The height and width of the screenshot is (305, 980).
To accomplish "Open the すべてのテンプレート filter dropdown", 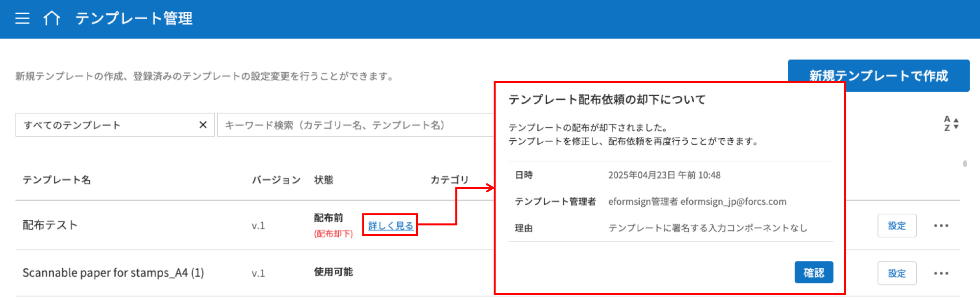I will pos(108,125).
